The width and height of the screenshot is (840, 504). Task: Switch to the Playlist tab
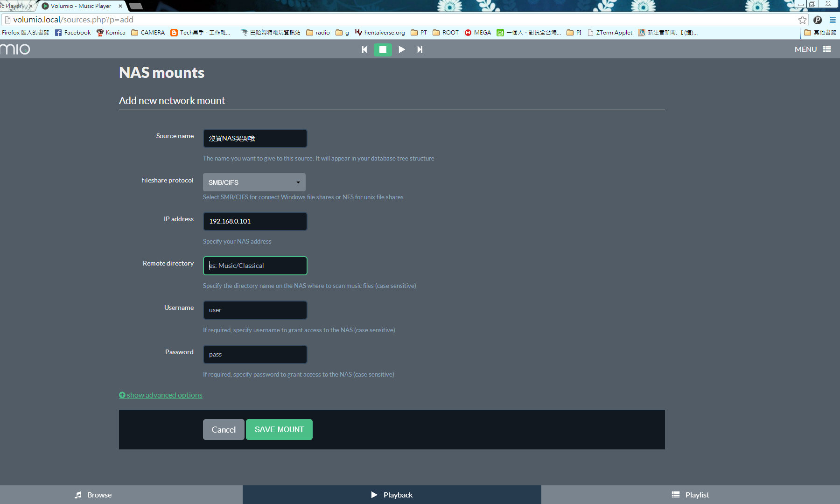(691, 495)
